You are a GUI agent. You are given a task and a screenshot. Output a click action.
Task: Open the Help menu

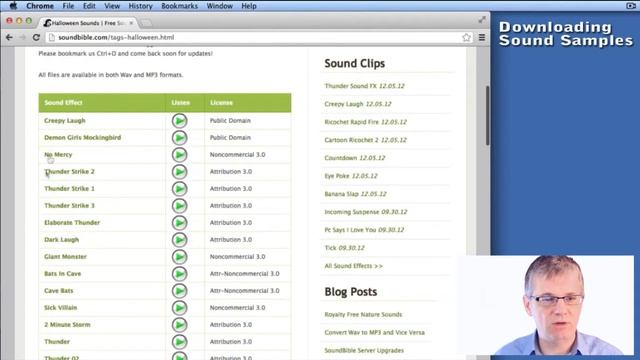pyautogui.click(x=249, y=6)
